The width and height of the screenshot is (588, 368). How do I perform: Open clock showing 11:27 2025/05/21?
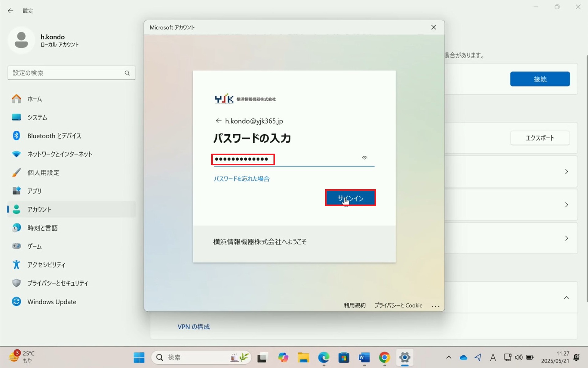tap(555, 357)
